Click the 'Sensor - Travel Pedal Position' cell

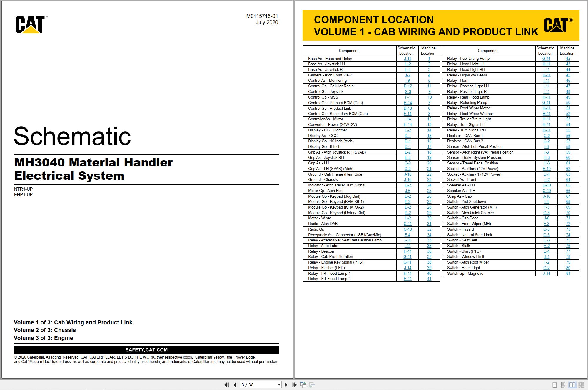489,163
